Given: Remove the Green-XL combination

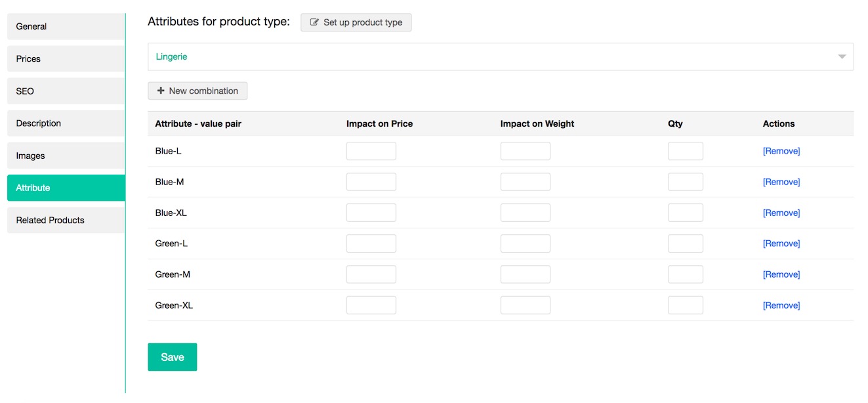Looking at the screenshot, I should tap(781, 305).
